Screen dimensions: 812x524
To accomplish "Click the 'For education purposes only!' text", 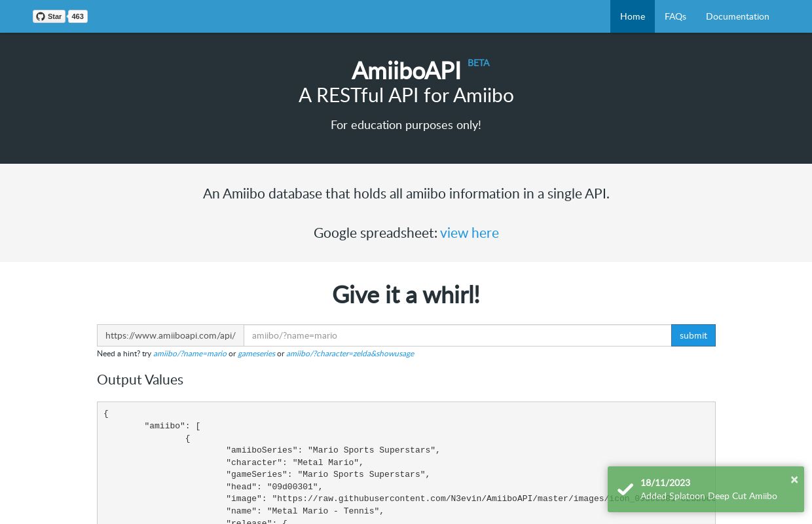I will point(406,124).
